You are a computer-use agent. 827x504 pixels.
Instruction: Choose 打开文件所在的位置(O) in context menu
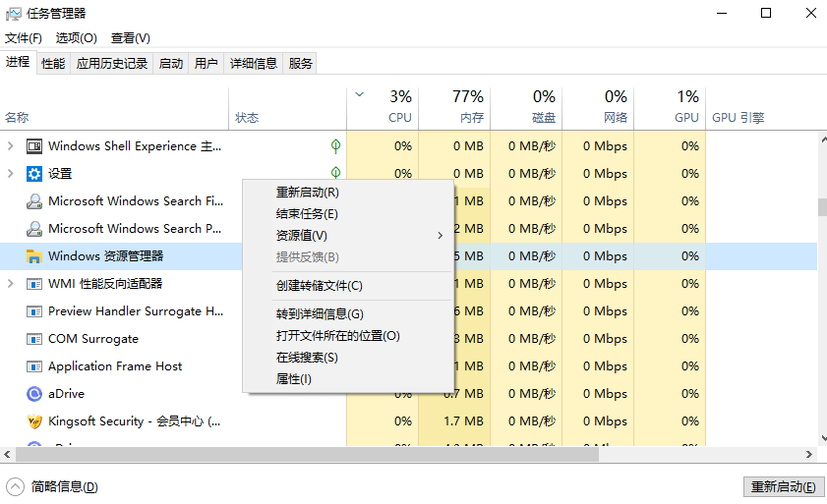[x=348, y=336]
